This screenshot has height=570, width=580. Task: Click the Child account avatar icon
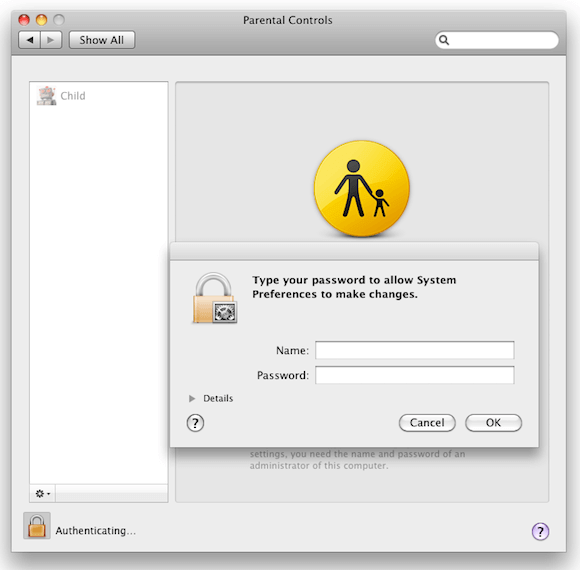pos(47,96)
